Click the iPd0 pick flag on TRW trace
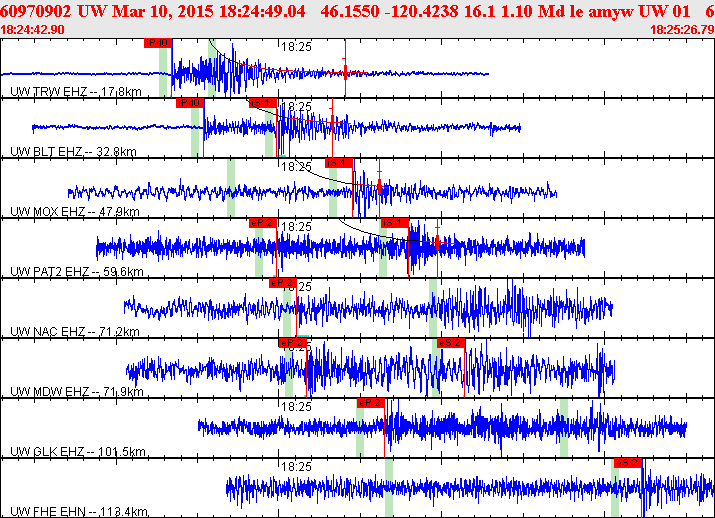 pos(158,43)
